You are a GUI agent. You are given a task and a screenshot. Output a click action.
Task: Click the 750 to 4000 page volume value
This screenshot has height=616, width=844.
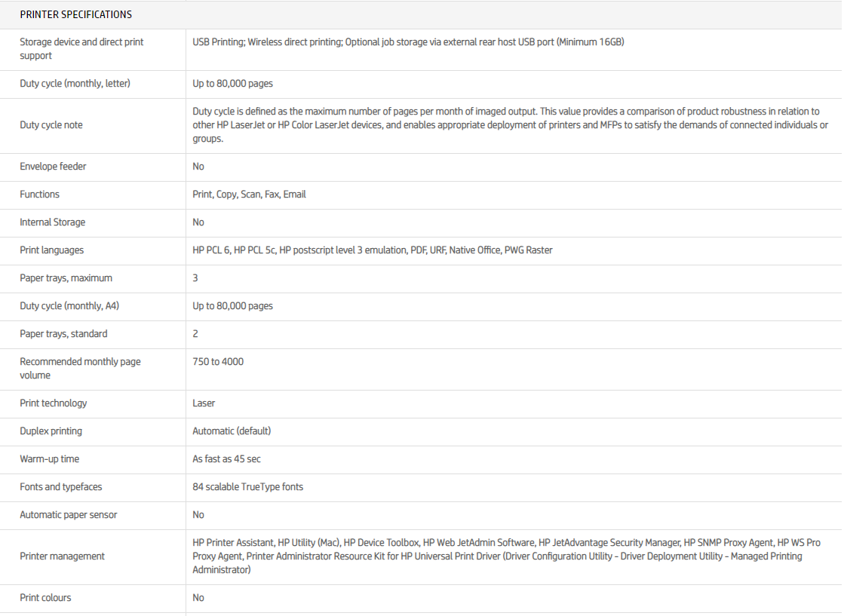point(218,362)
